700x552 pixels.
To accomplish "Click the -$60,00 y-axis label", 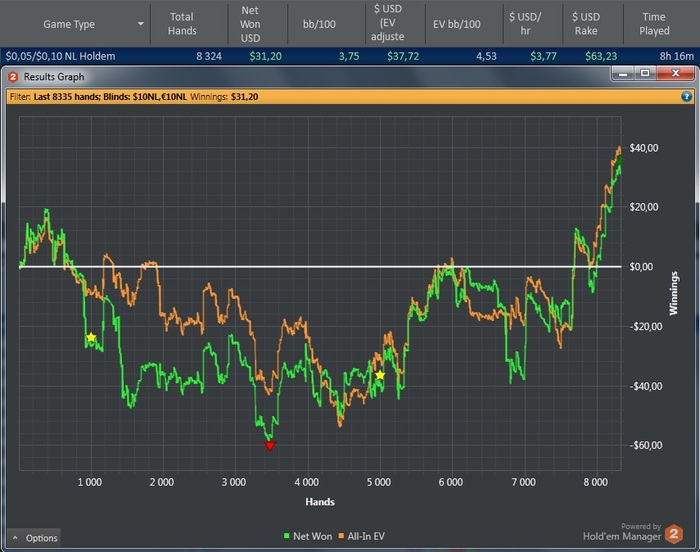I will (x=646, y=445).
